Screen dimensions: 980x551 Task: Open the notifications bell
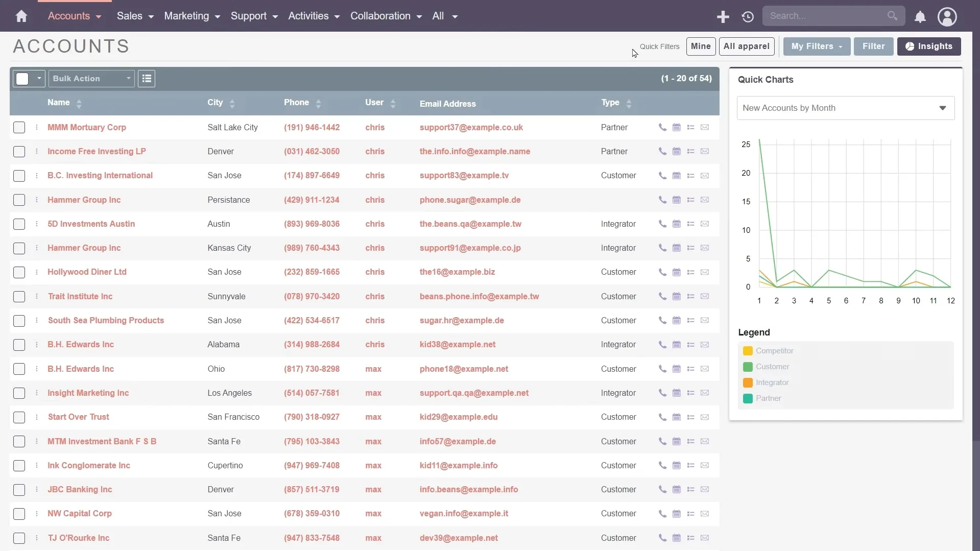click(x=920, y=17)
